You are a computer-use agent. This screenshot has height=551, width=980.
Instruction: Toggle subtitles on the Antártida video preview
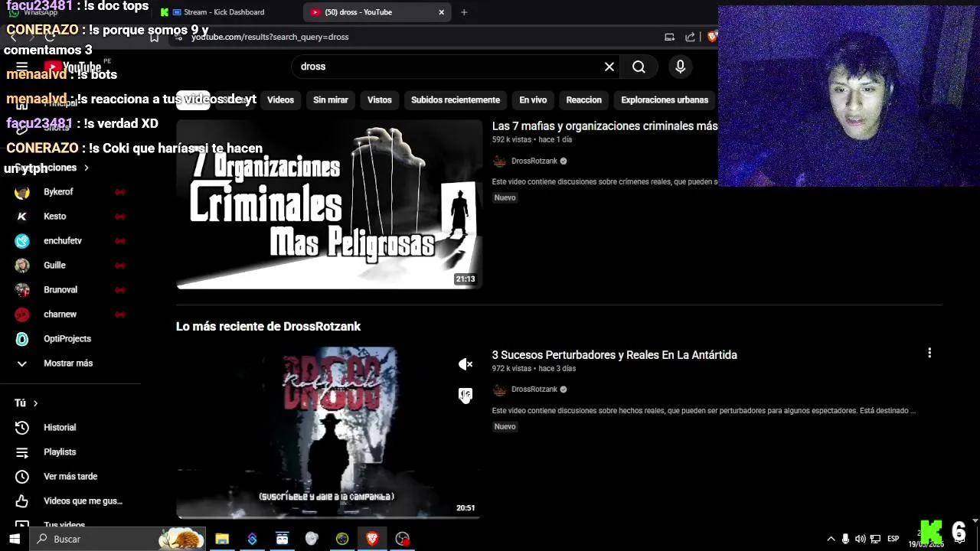tap(465, 395)
